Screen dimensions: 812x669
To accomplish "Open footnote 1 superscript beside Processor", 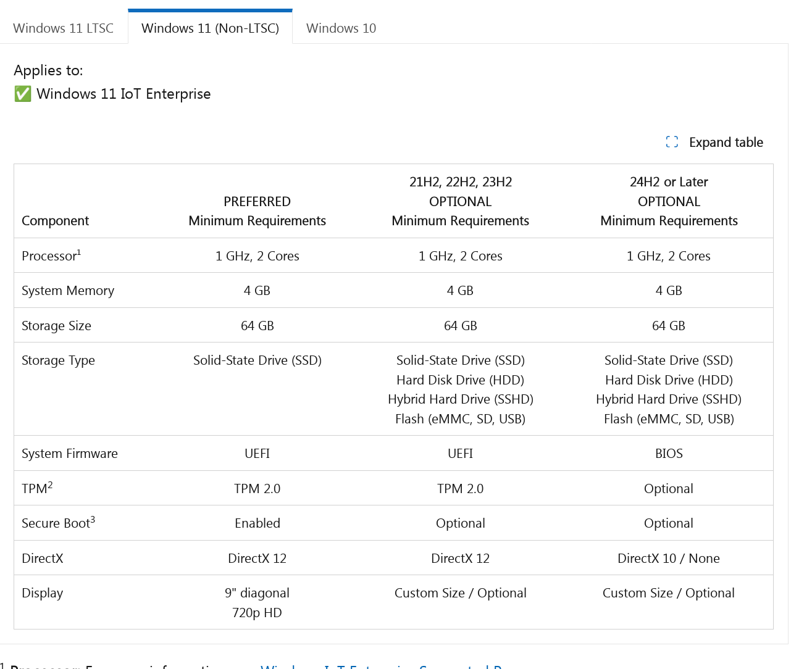I will tap(79, 252).
